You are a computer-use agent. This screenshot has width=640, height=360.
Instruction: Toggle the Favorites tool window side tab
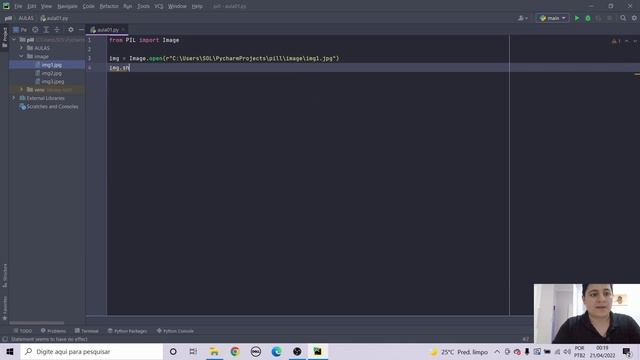tap(4, 308)
